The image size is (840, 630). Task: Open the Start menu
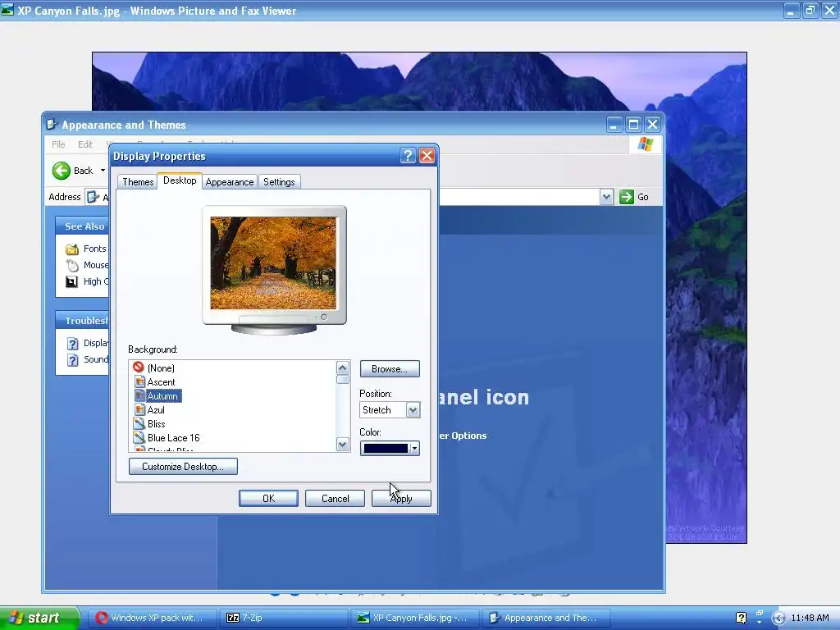point(39,619)
